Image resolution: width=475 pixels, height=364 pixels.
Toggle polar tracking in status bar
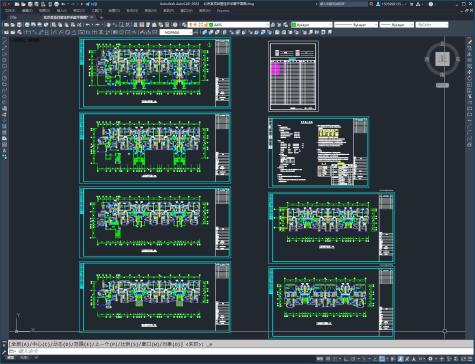click(353, 359)
